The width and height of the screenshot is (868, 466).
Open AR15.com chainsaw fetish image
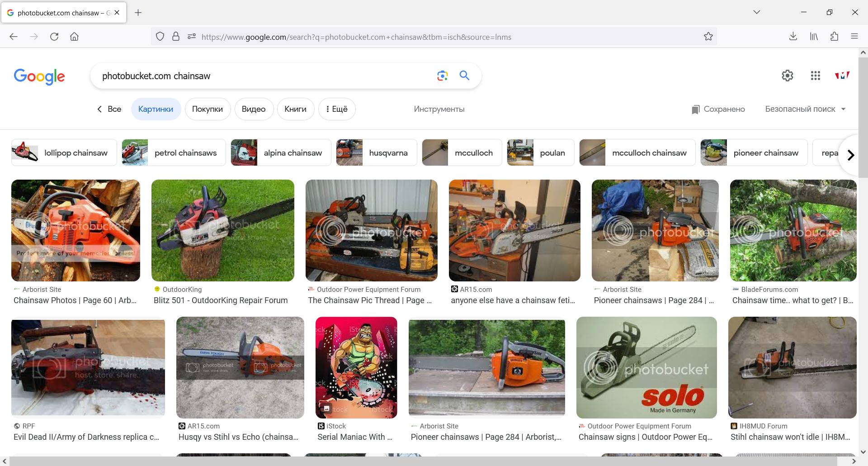coord(514,230)
